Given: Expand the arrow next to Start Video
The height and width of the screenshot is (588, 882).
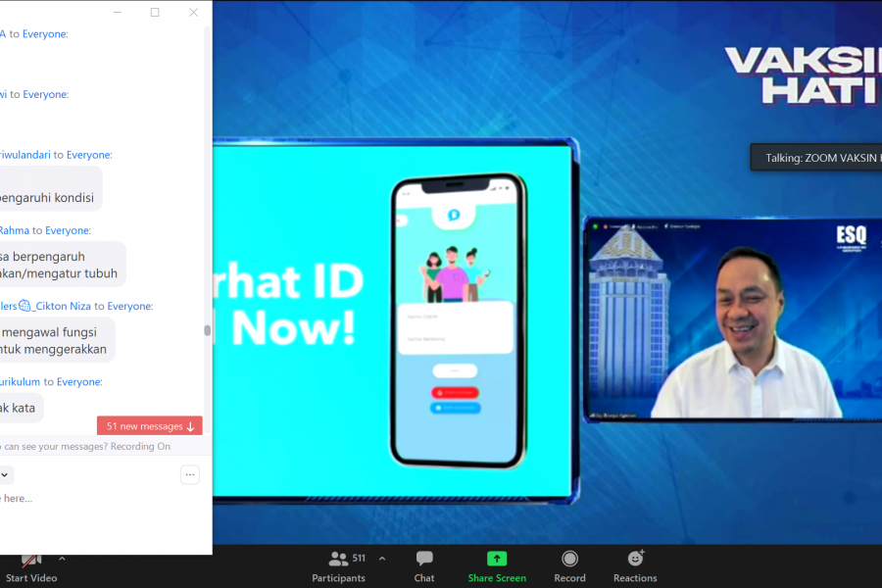Looking at the screenshot, I should point(62,559).
